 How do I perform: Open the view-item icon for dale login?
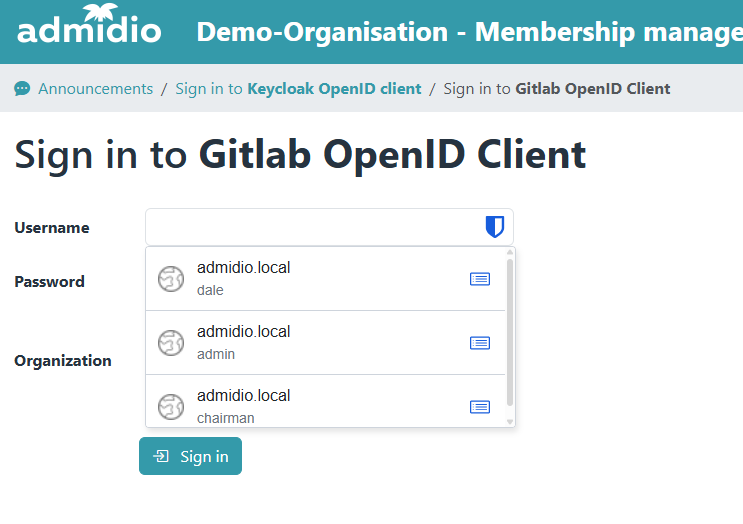tap(480, 279)
